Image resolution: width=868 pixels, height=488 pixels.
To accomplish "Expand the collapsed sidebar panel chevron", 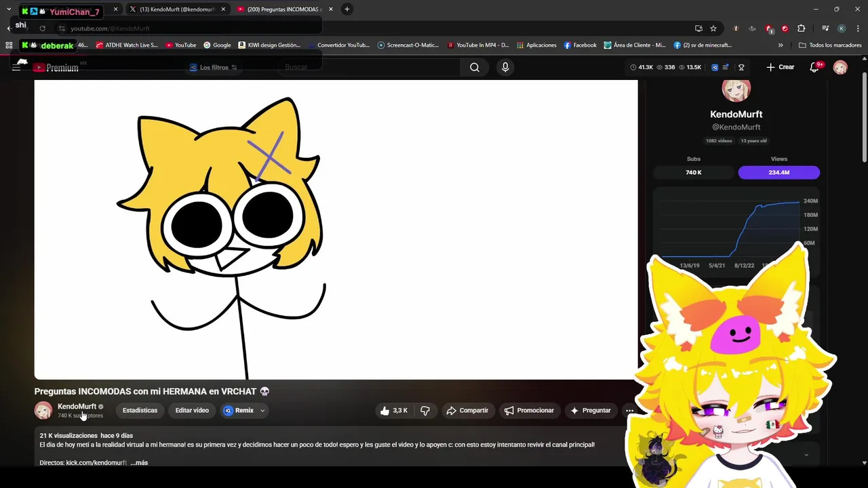I will 806,455.
